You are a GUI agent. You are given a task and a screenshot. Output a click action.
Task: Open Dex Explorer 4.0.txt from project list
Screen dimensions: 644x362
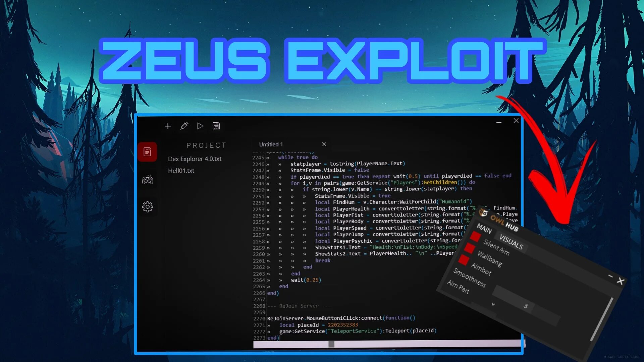point(195,159)
